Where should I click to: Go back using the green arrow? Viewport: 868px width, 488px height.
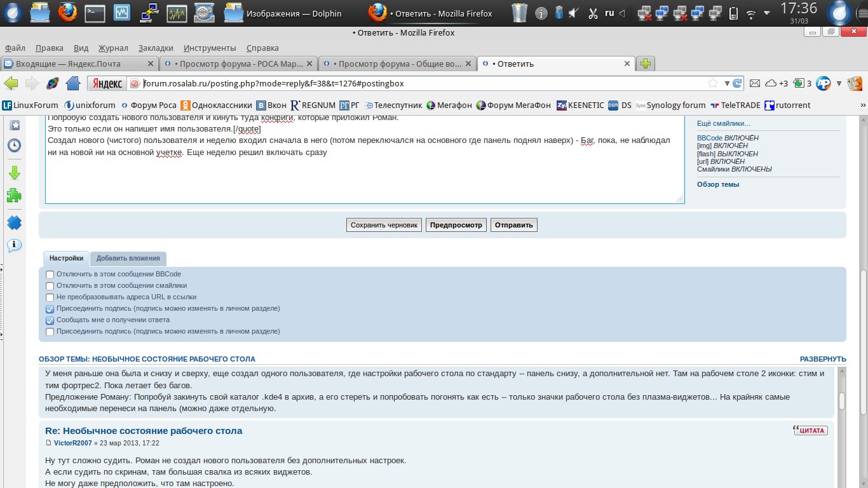tap(11, 83)
